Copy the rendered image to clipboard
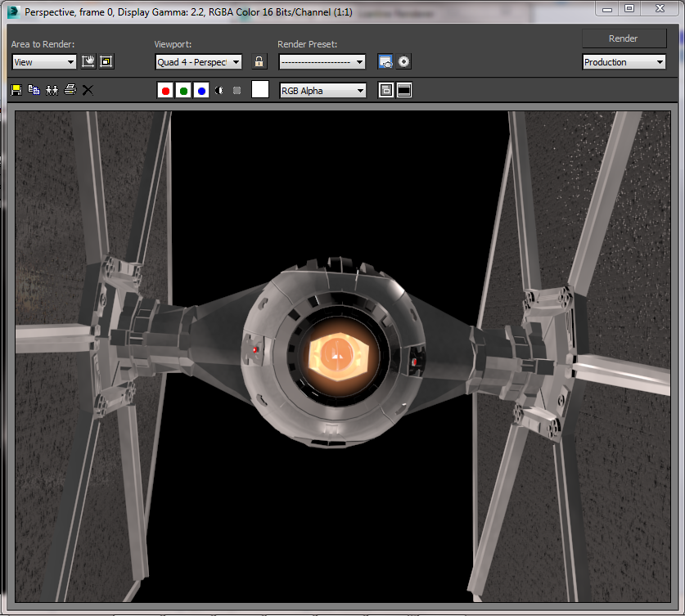 point(34,90)
